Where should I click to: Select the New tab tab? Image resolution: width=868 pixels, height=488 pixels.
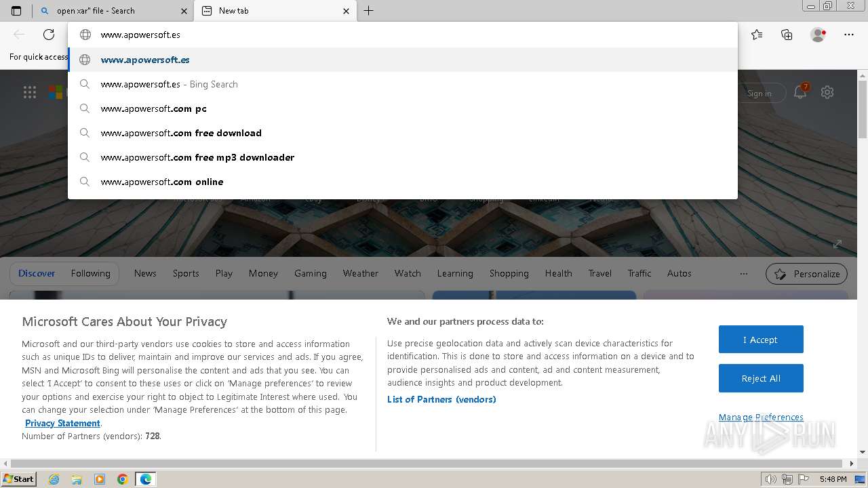pyautogui.click(x=275, y=11)
